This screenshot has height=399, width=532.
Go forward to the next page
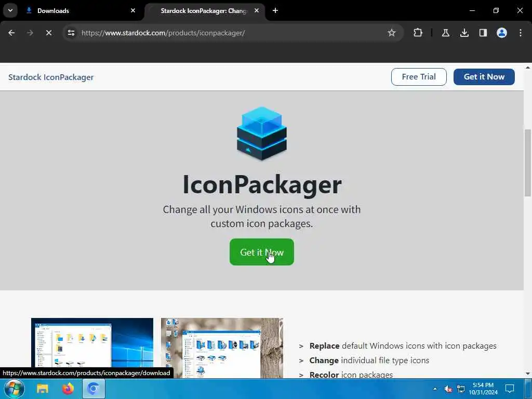pyautogui.click(x=30, y=33)
